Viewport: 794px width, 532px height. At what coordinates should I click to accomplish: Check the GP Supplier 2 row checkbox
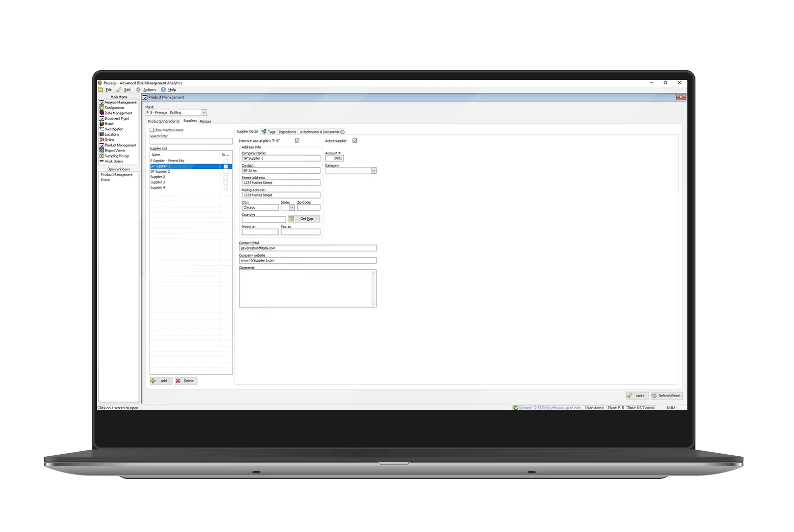pos(226,172)
